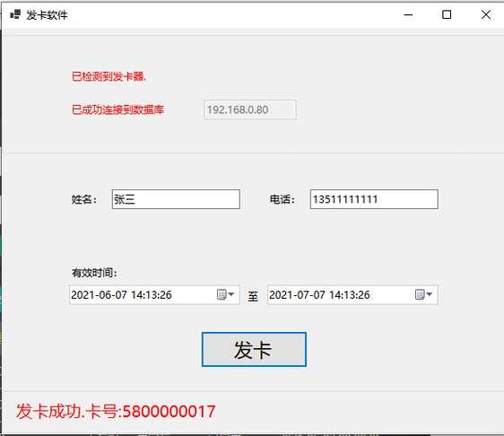Viewport: 504px width, 436px height.
Task: Minimize the 发卡软件 window
Action: (408, 14)
